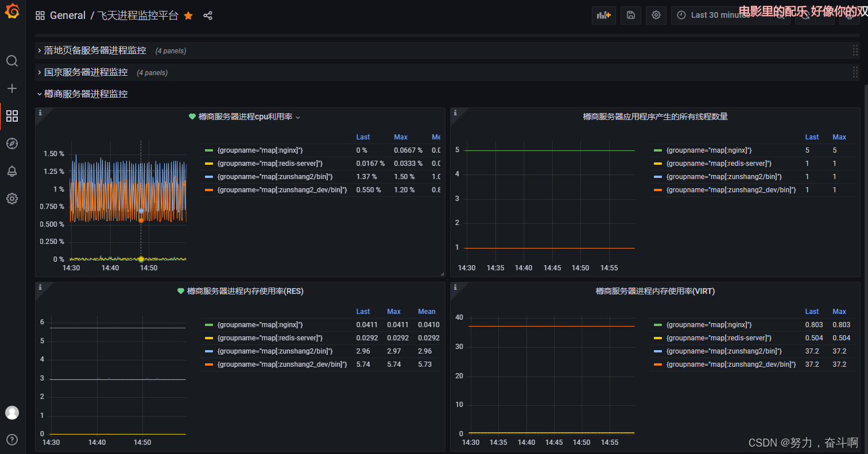
Task: Open the Search magnifier in the sidebar
Action: coord(12,61)
